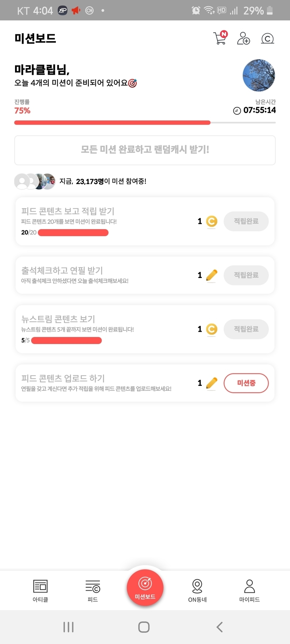
Task: Switch to the 피드 tab
Action: point(93,591)
